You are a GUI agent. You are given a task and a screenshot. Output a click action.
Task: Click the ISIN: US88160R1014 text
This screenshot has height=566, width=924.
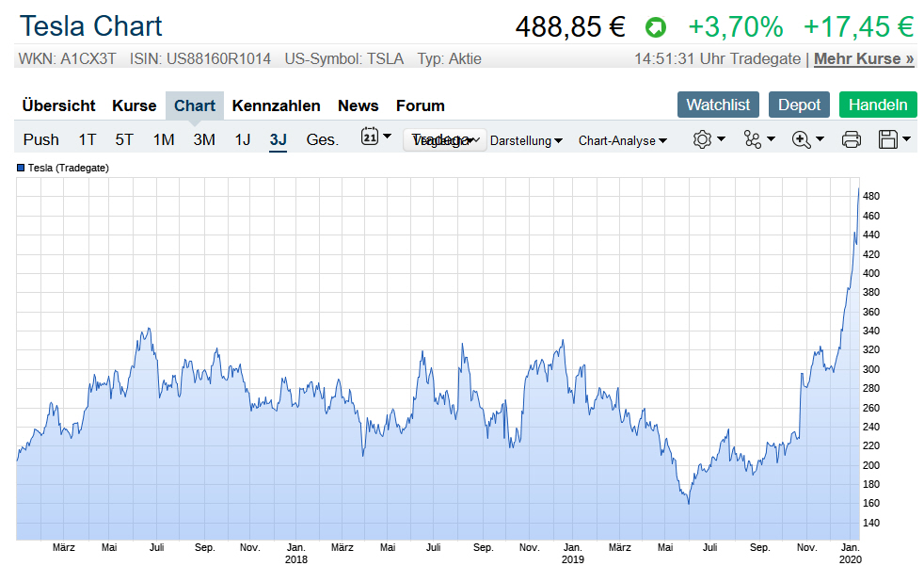[200, 59]
